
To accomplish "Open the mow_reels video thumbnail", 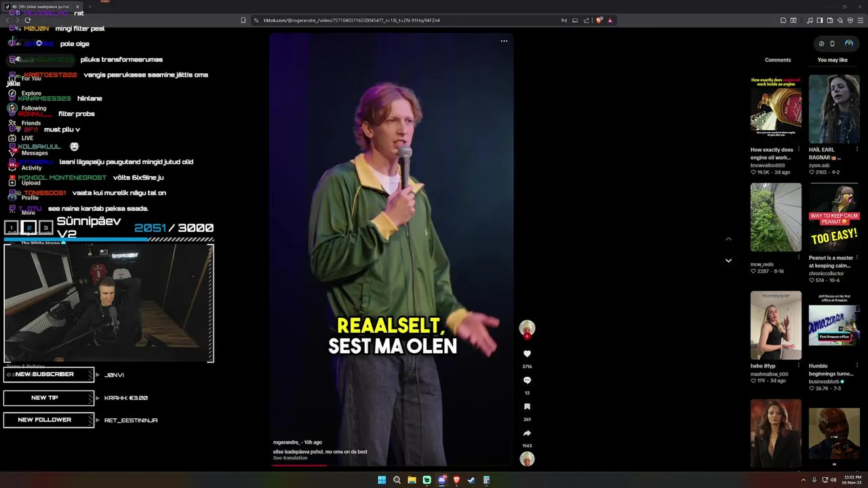I will tap(776, 217).
